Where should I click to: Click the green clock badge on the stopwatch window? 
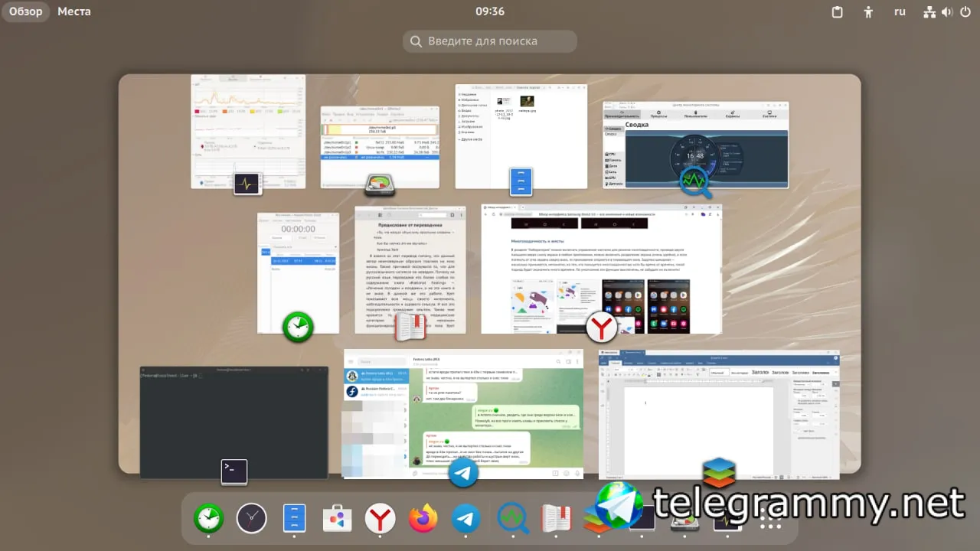point(298,328)
